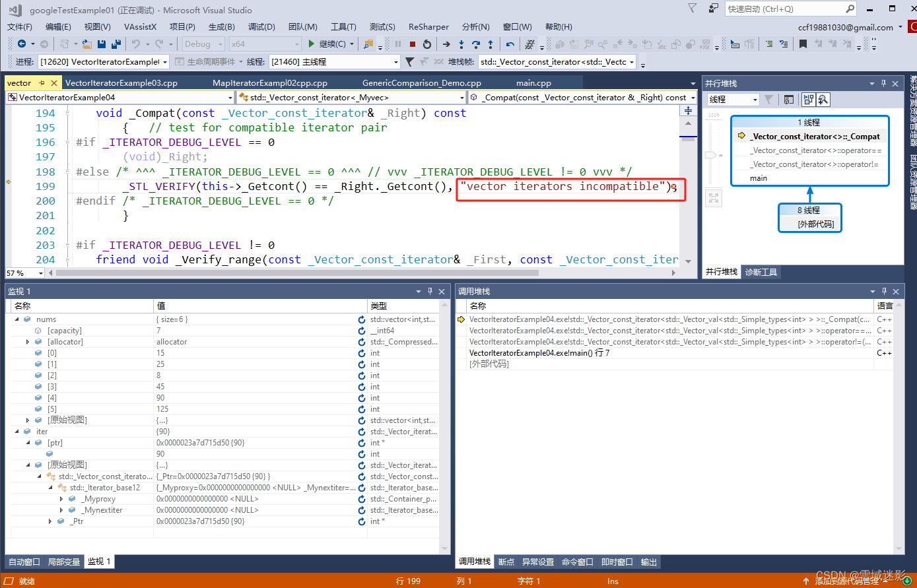The width and height of the screenshot is (917, 588).
Task: Open the ReSharper menu
Action: 428,27
